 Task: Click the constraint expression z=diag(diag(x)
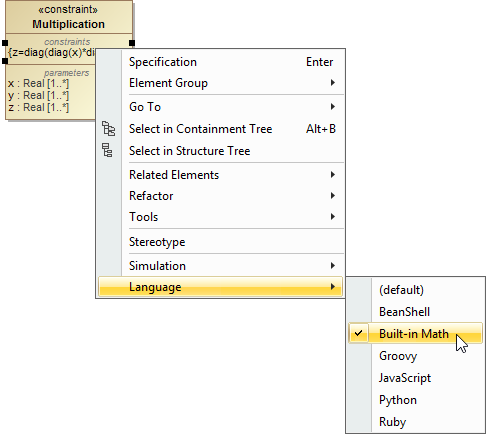[x=52, y=52]
